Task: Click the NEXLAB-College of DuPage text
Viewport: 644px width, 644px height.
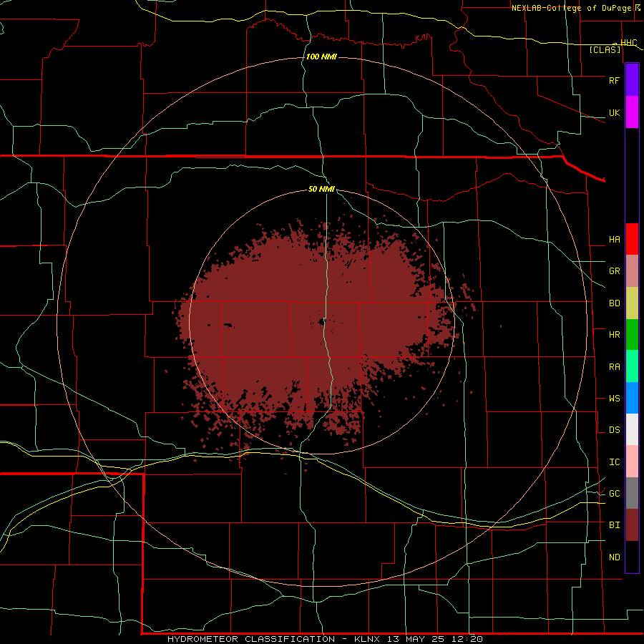Action: [x=571, y=8]
